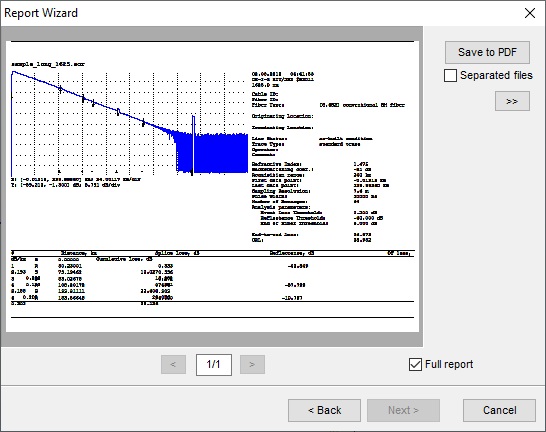Click the 1/1 page number field
This screenshot has height=432, width=546.
click(x=214, y=365)
